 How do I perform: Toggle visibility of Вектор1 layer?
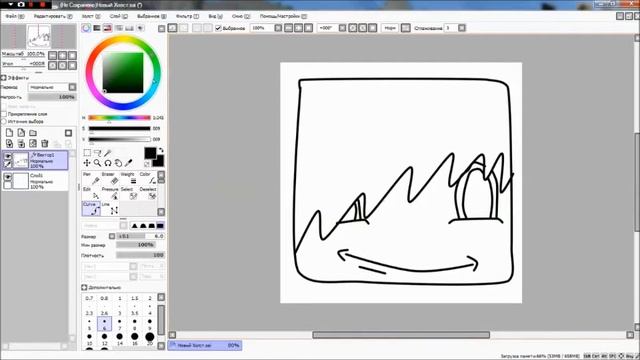8,156
